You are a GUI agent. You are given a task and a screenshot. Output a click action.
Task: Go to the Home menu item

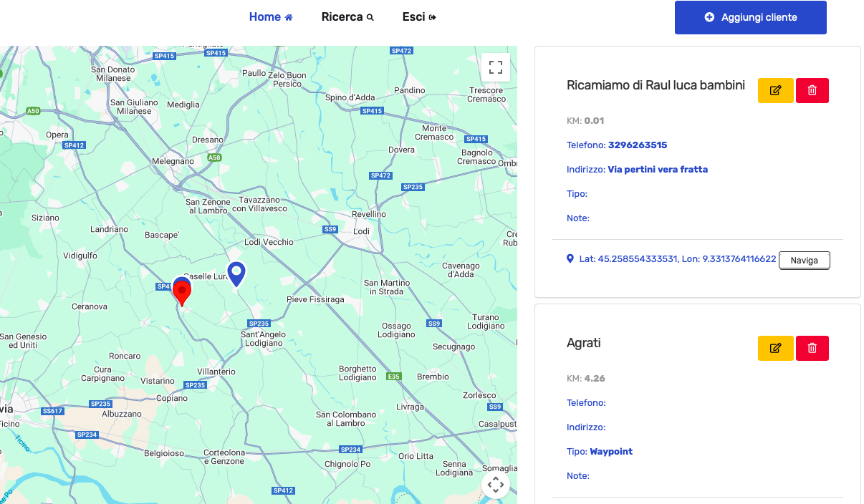click(x=271, y=17)
